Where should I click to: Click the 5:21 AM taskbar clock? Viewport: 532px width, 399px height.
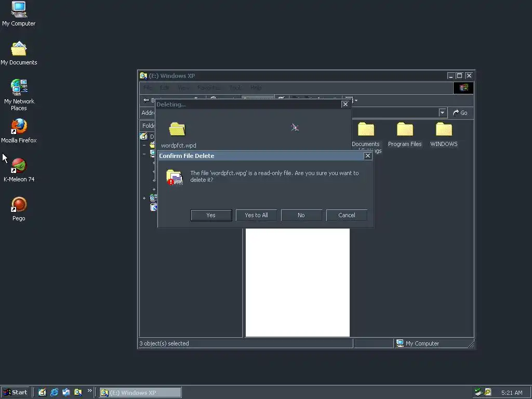(x=512, y=393)
